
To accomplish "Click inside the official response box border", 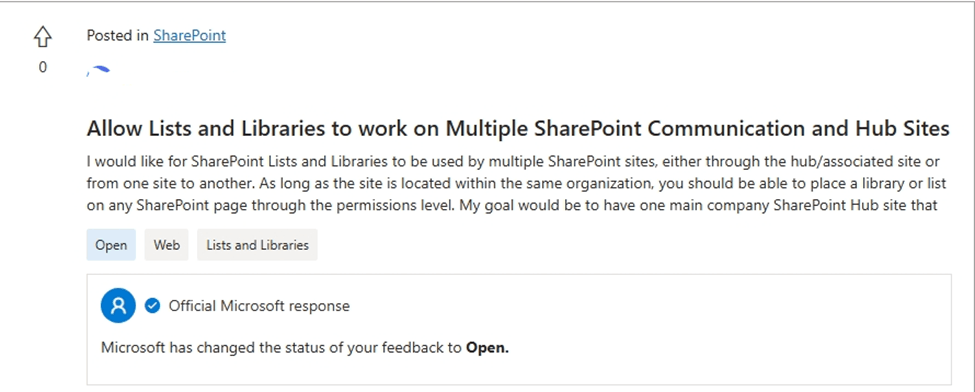I will point(519,329).
